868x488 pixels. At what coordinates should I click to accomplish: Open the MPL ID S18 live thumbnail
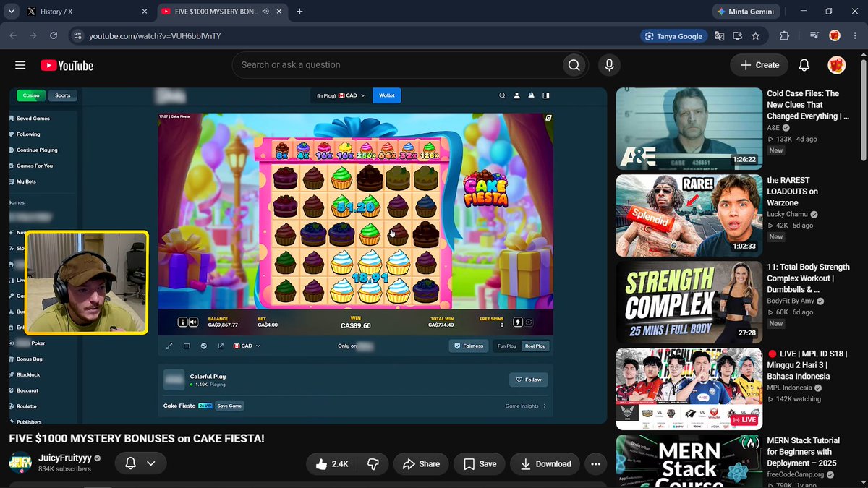point(689,389)
